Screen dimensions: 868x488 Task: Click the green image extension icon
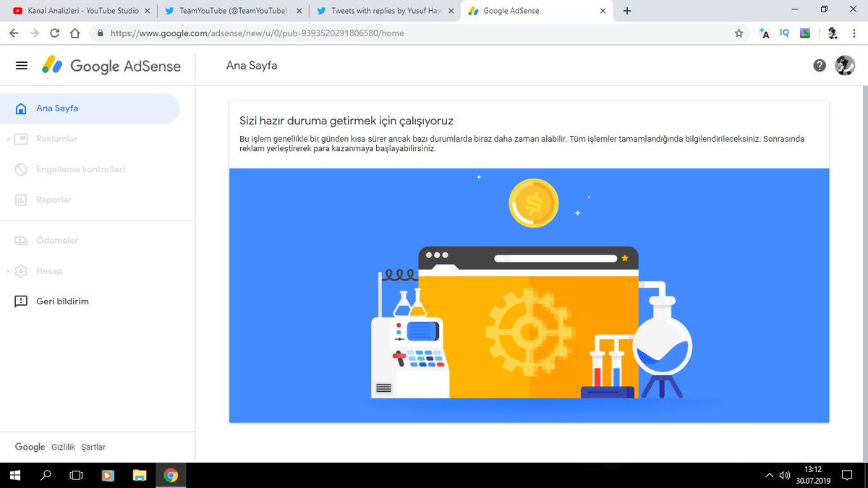pyautogui.click(x=805, y=33)
